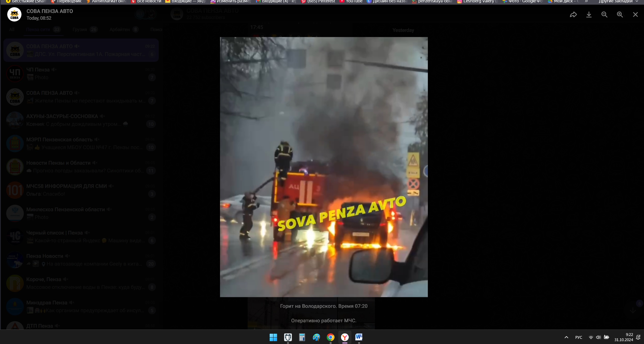Click the СОВА ПЕНЗА АВТО owl avatar
Screen dimensions: 644x344
pyautogui.click(x=14, y=14)
